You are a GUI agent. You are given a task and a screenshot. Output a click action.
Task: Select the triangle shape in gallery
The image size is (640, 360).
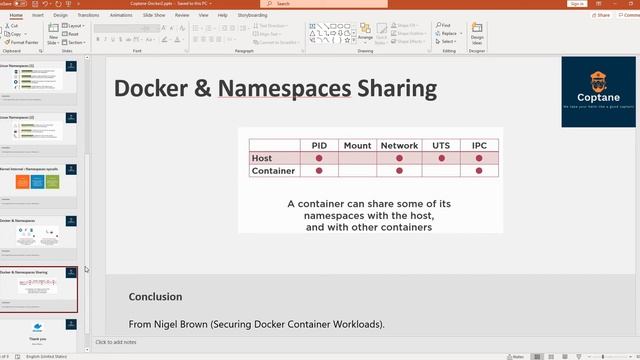pos(312,33)
